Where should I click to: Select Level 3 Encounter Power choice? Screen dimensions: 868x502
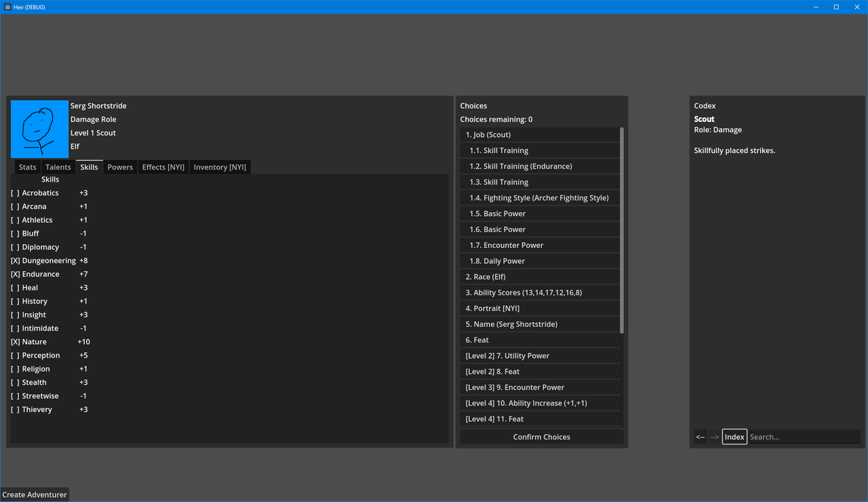pyautogui.click(x=540, y=388)
